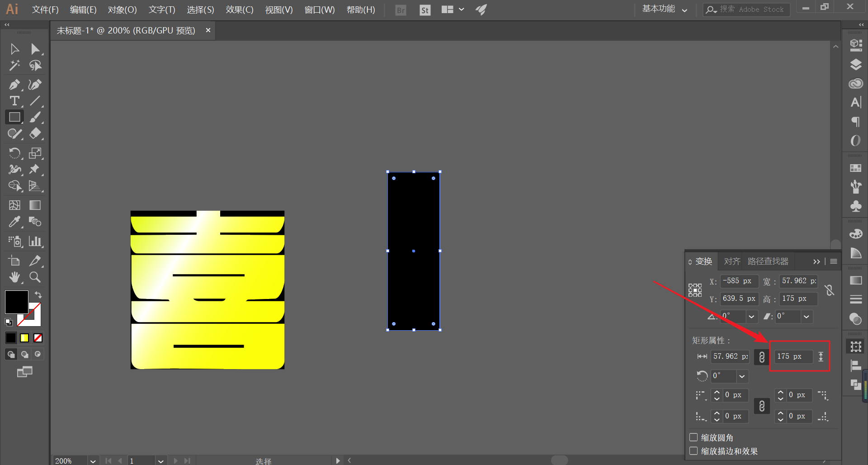Select the Zoom tool

click(35, 277)
